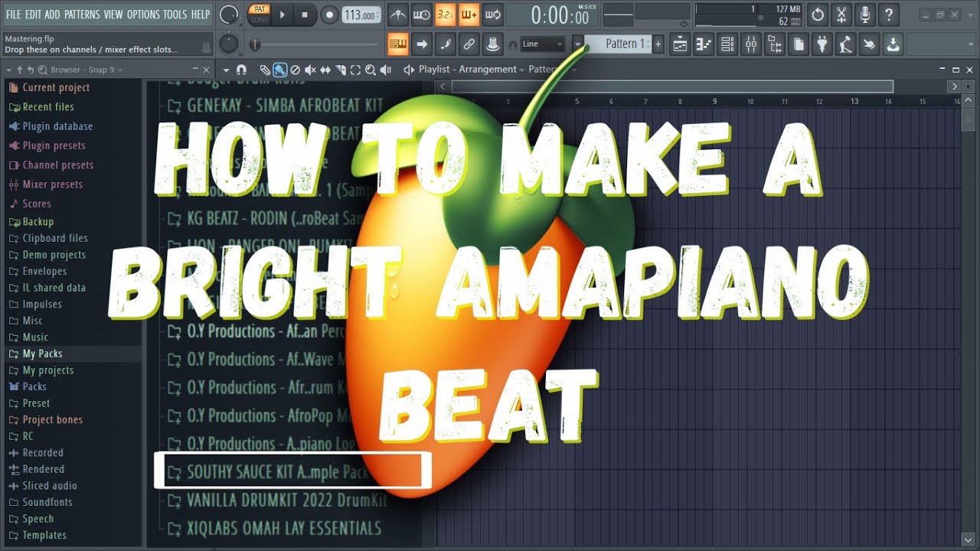Screen dimensions: 980x551
Task: Toggle the playlist snap magnet
Action: click(242, 70)
